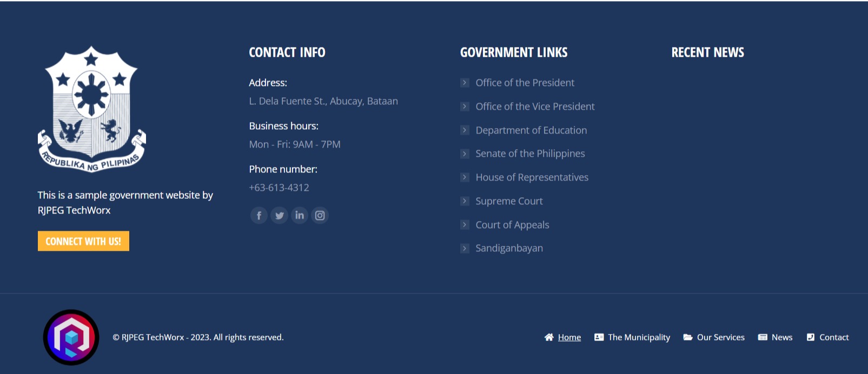
Task: Click the Republika ng Pilipinas coat of arms
Action: tap(91, 109)
